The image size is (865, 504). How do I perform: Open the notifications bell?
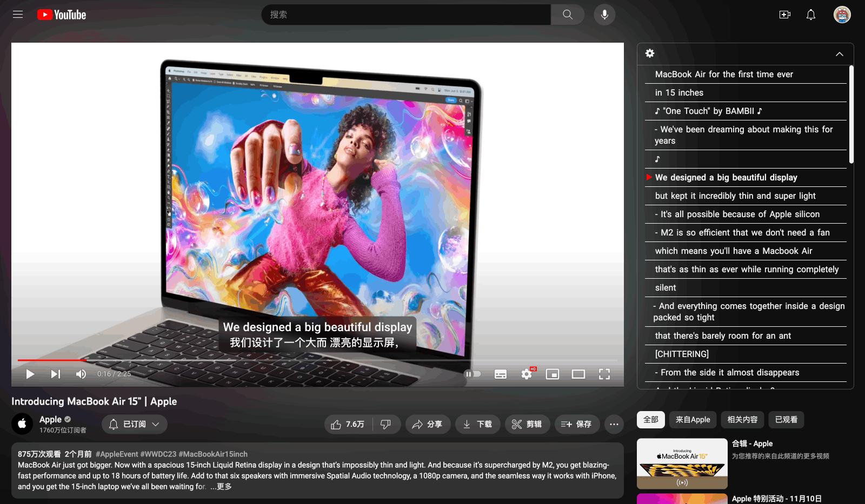coord(811,15)
